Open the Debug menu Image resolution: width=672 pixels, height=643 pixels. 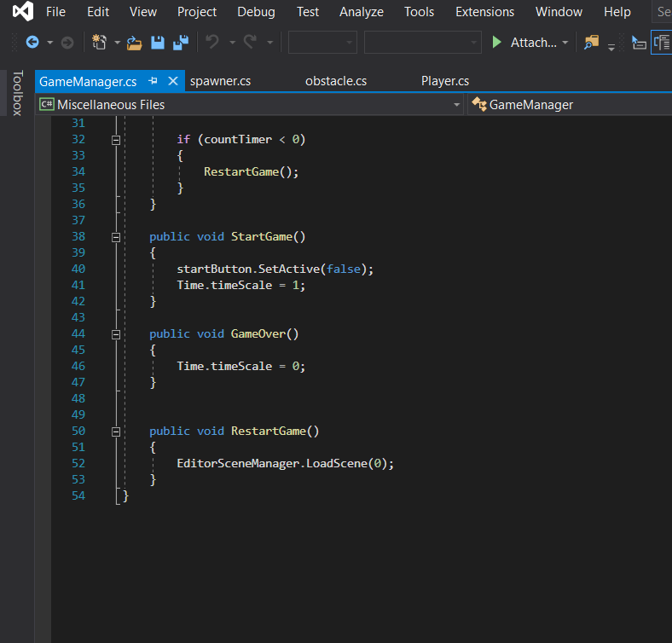pos(256,12)
